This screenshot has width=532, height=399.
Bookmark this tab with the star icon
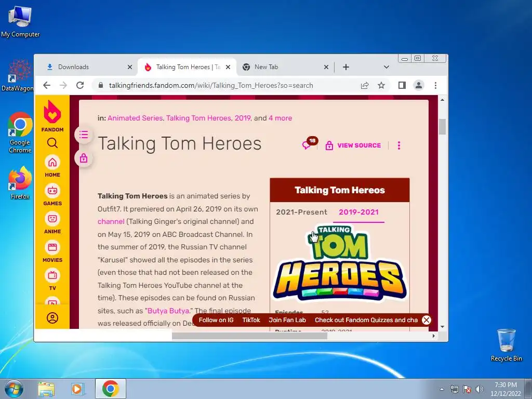pos(381,85)
